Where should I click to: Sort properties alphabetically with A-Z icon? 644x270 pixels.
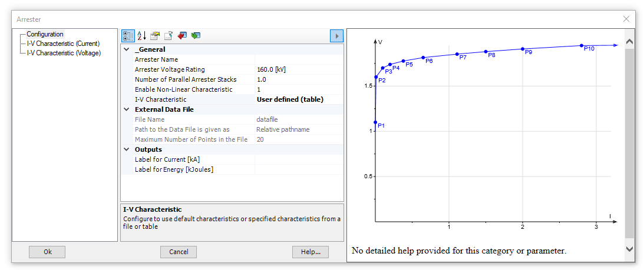[141, 36]
